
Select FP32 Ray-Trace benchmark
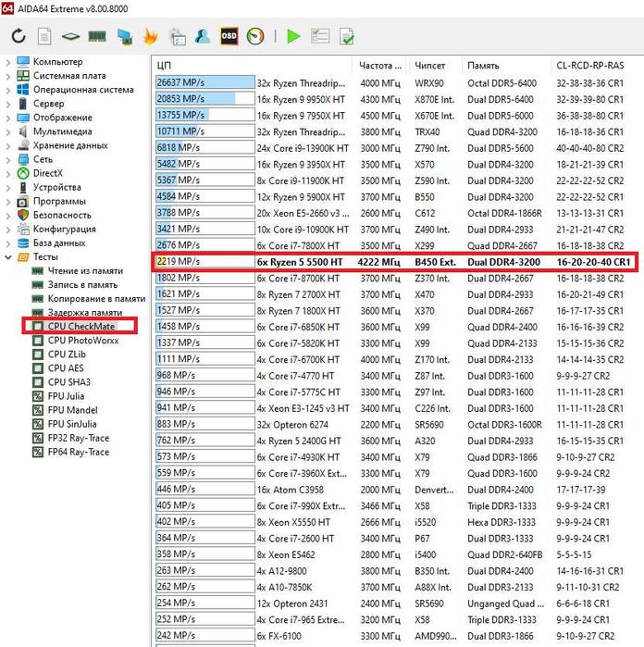point(79,438)
